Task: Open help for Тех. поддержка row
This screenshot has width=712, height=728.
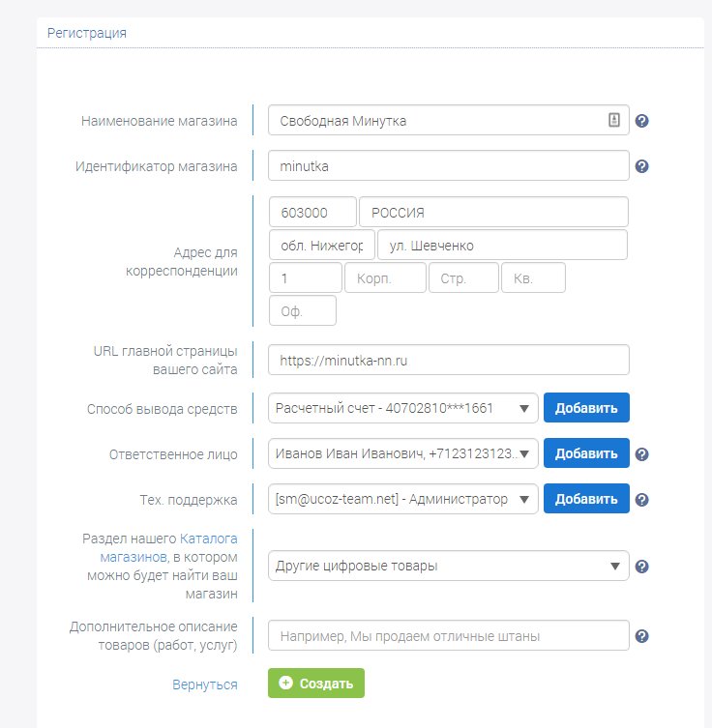Action: 641,500
